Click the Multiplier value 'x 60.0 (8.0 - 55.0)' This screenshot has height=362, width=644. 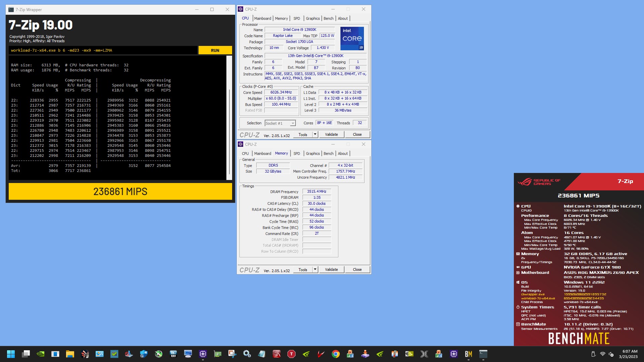281,98
